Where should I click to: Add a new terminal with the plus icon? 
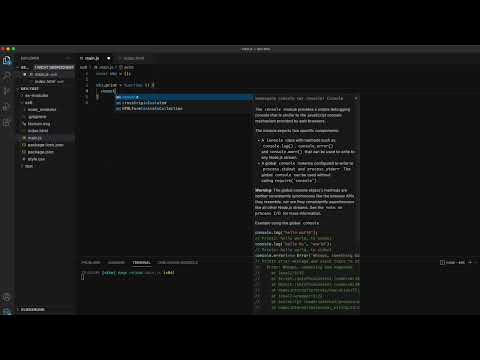pos(470,262)
